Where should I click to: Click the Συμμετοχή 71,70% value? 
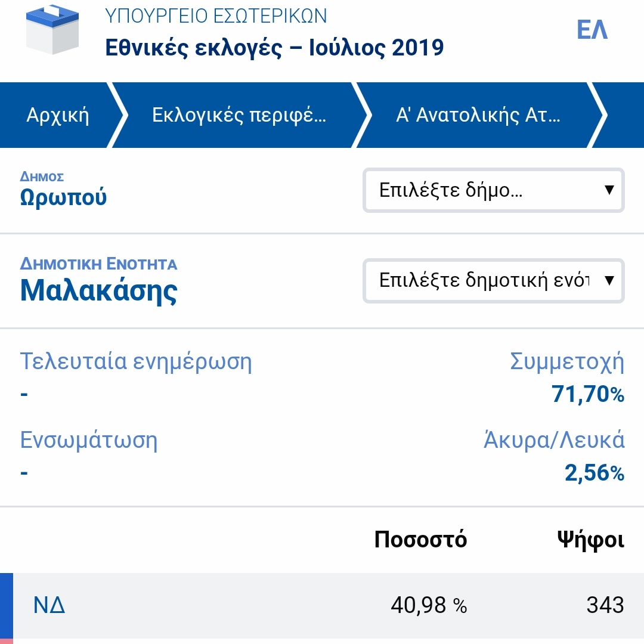point(587,394)
